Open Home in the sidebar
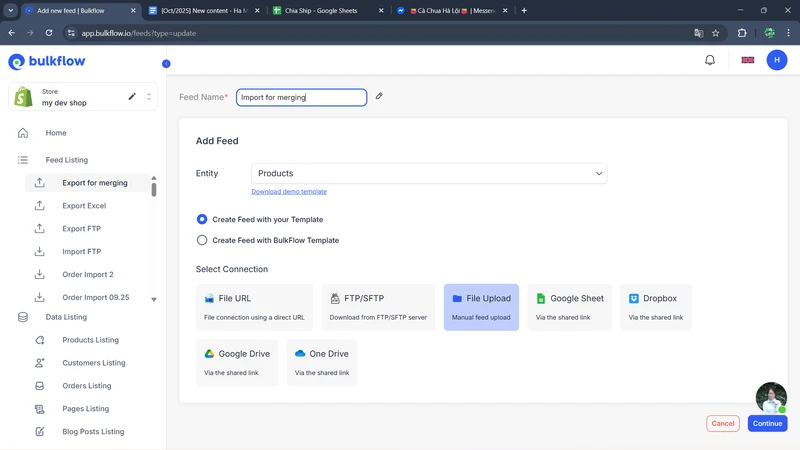This screenshot has height=450, width=800. click(56, 133)
